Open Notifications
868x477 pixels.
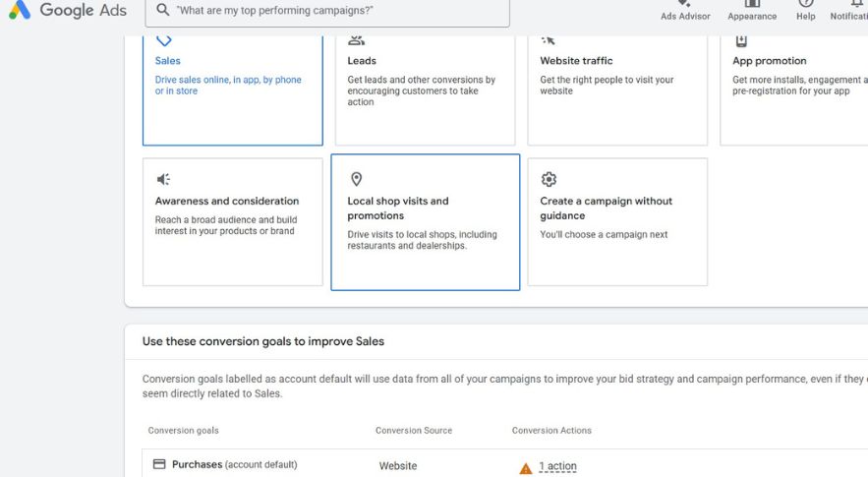coord(848,11)
